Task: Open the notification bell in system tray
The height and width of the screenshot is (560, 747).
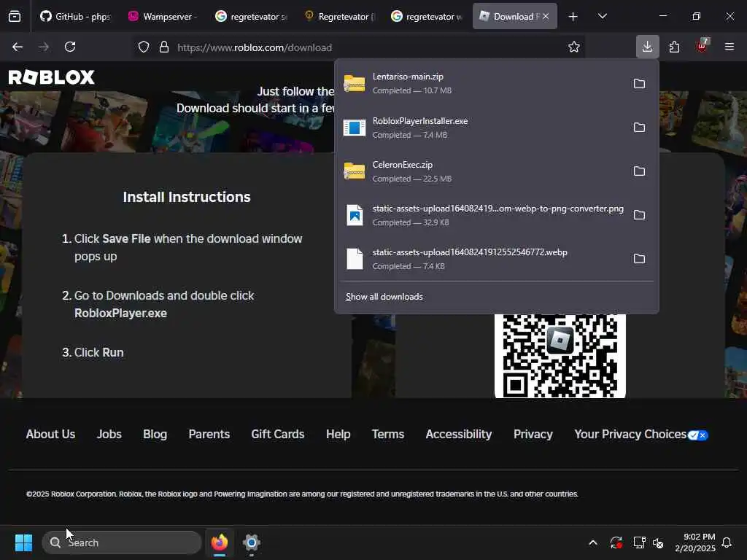Action: (x=727, y=542)
